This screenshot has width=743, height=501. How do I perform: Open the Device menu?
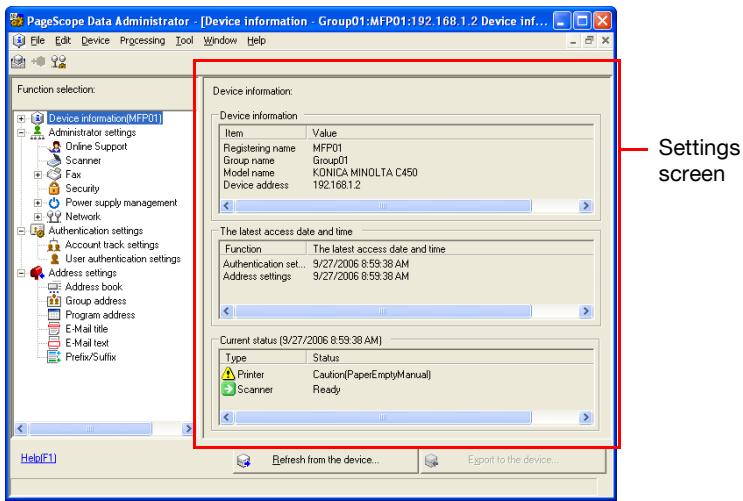point(95,41)
